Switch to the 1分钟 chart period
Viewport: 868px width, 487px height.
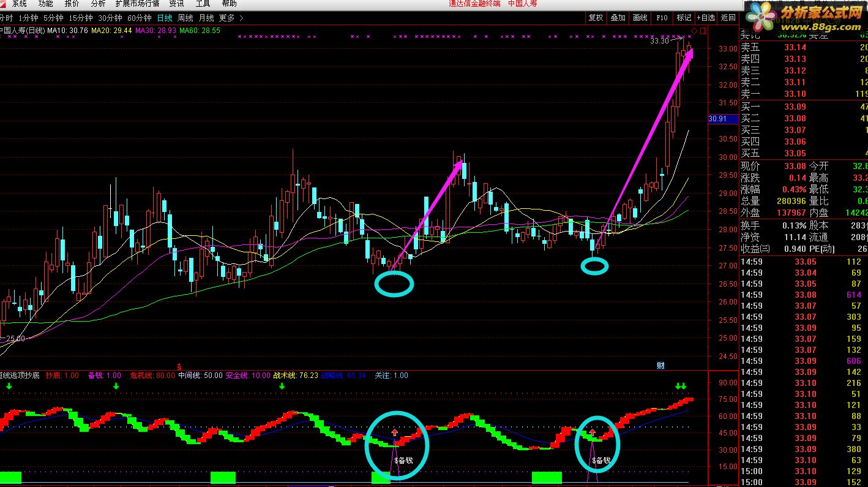click(28, 18)
